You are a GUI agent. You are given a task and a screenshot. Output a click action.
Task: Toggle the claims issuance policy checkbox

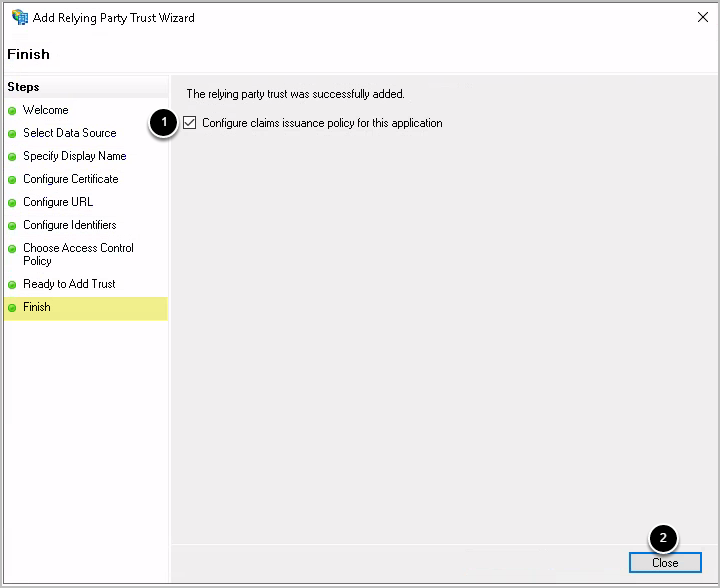pyautogui.click(x=190, y=123)
